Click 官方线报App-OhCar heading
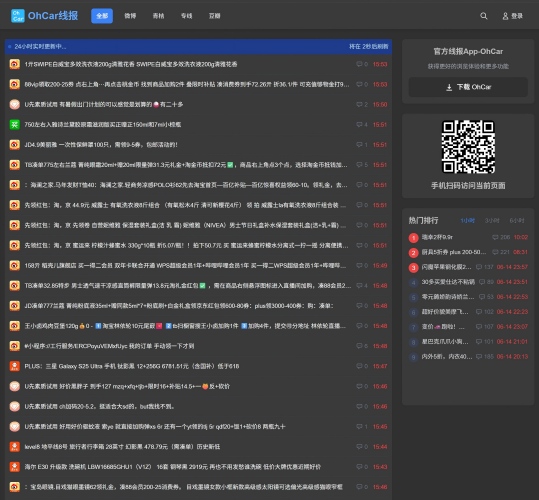This screenshot has width=539, height=500. click(468, 52)
